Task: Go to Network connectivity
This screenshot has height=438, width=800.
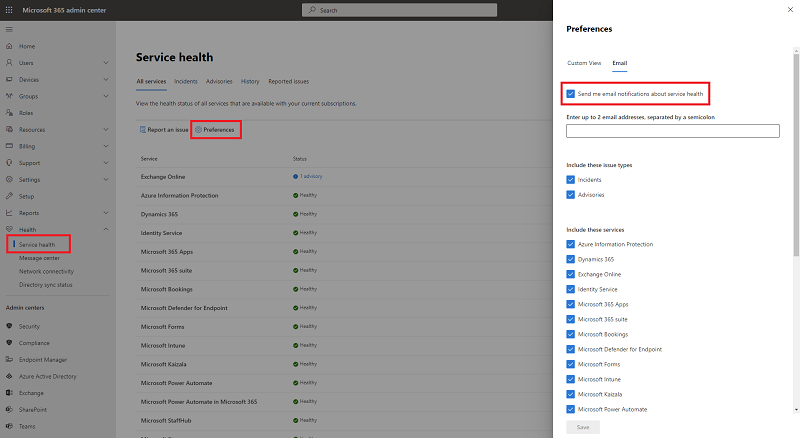Action: point(46,272)
